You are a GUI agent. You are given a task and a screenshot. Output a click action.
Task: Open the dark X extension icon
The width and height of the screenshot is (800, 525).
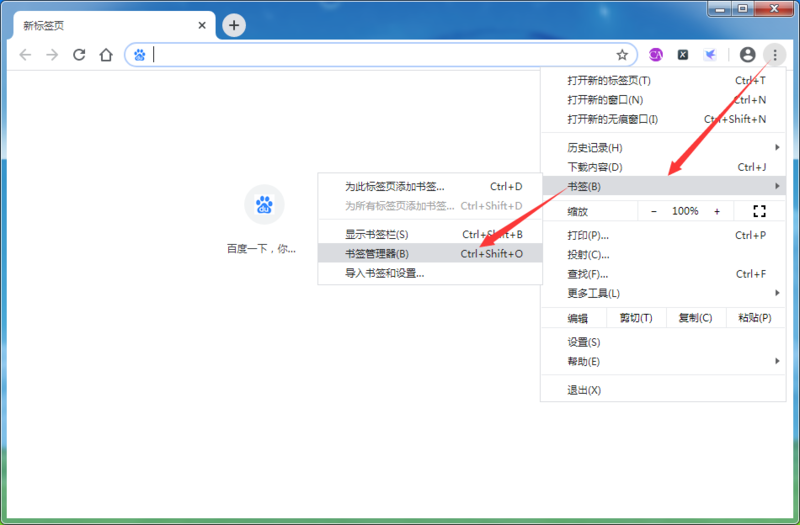tap(683, 55)
